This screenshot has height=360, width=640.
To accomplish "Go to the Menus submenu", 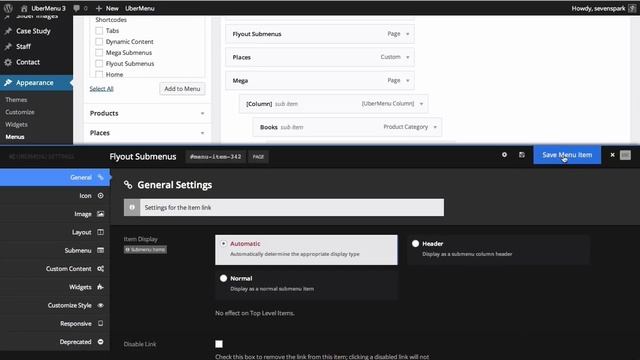I will pos(15,137).
